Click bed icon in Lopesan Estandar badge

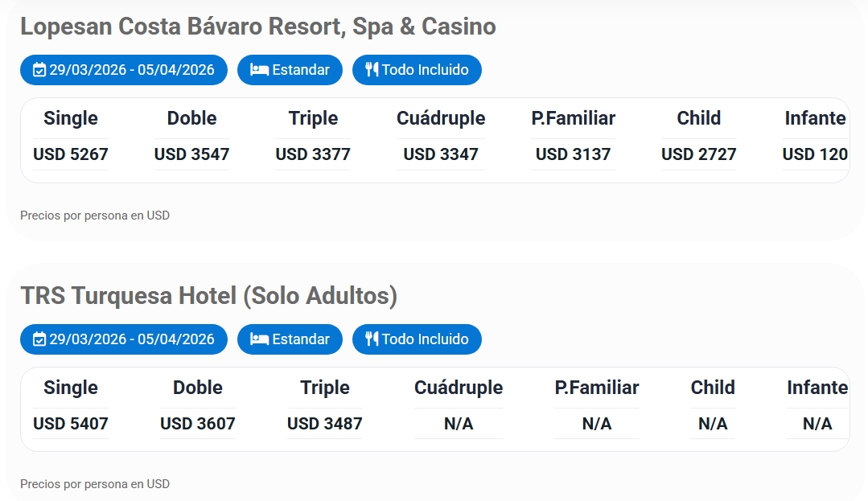pos(259,70)
